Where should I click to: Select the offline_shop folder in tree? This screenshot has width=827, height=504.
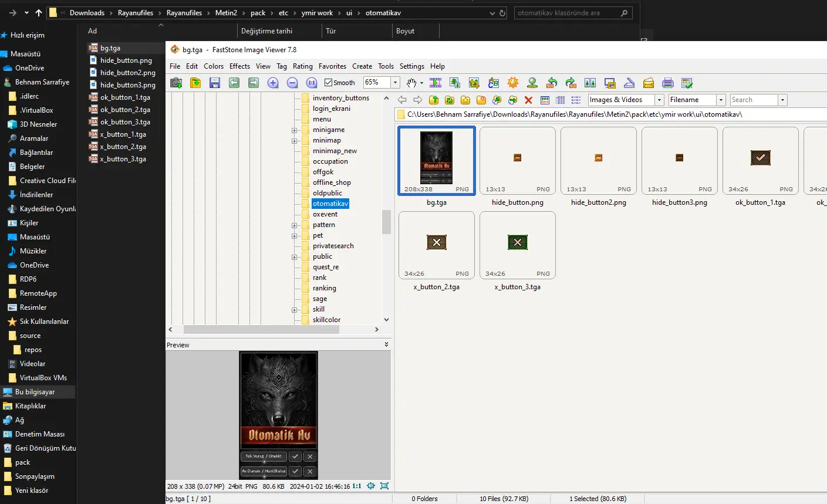(332, 182)
